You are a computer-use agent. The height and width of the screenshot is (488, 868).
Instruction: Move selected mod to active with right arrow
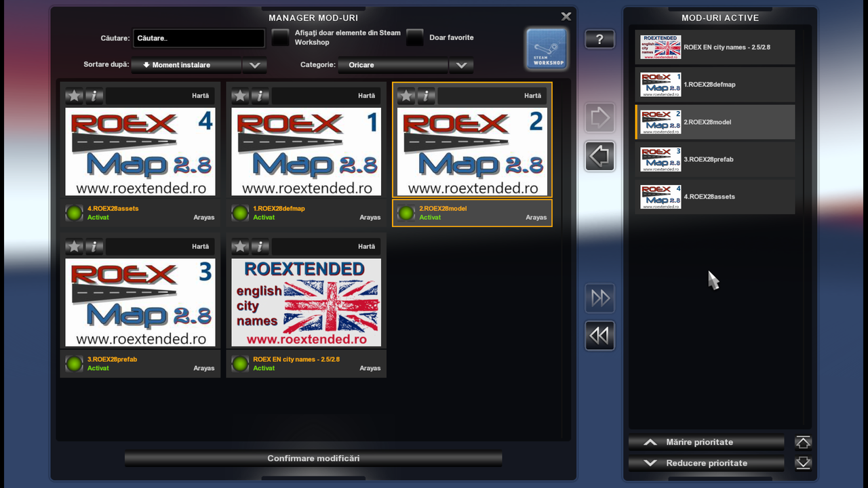pos(600,118)
